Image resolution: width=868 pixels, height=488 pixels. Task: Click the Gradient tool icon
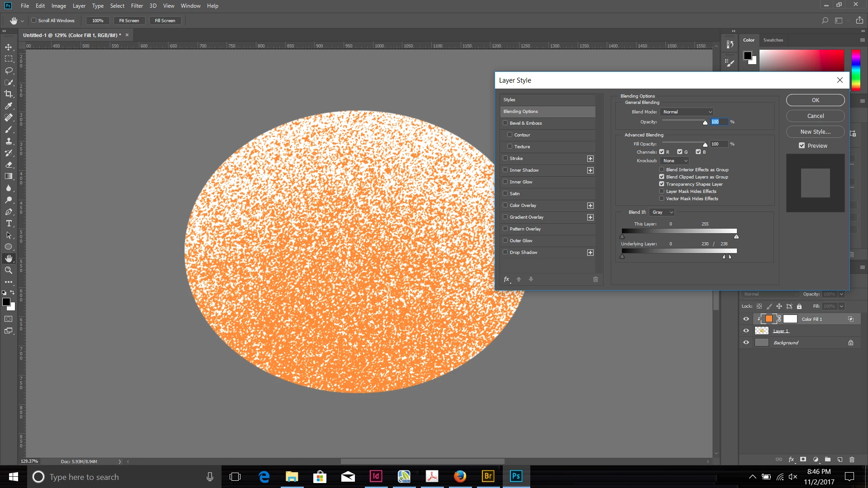tap(9, 176)
